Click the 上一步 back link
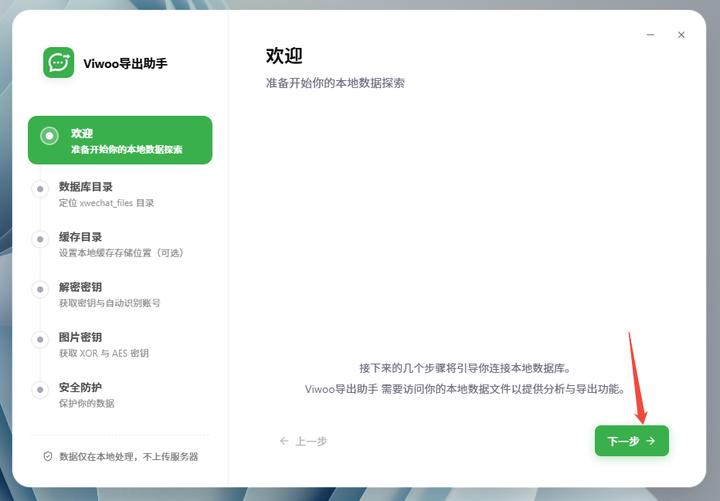 304,441
